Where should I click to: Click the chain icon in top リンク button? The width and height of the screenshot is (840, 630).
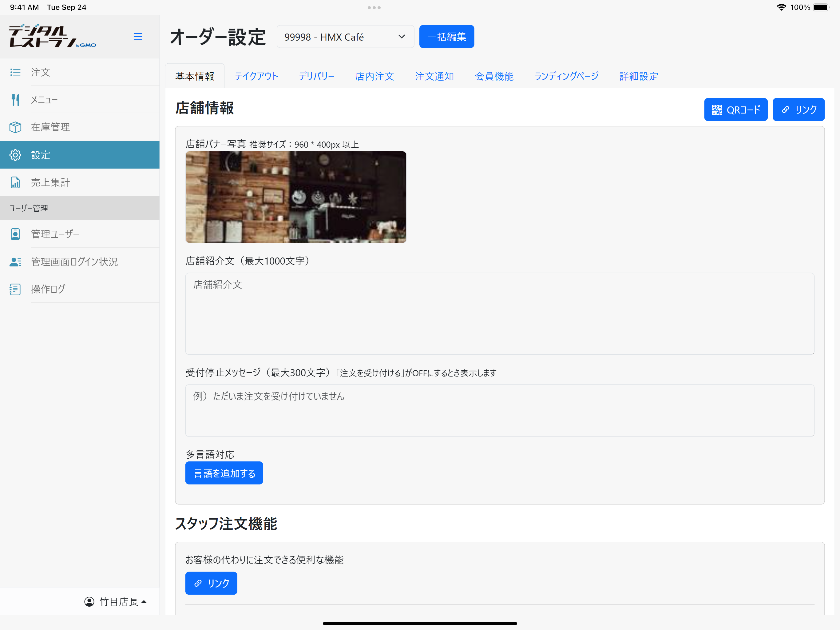pos(785,110)
